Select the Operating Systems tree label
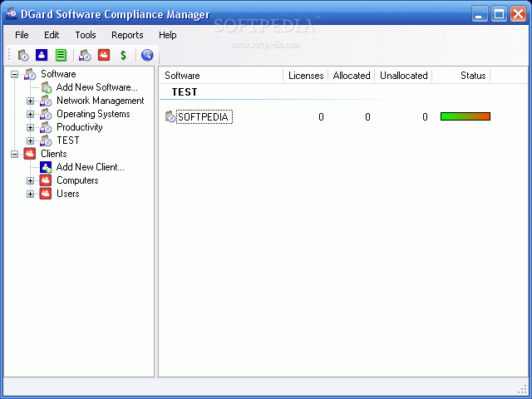 point(93,114)
